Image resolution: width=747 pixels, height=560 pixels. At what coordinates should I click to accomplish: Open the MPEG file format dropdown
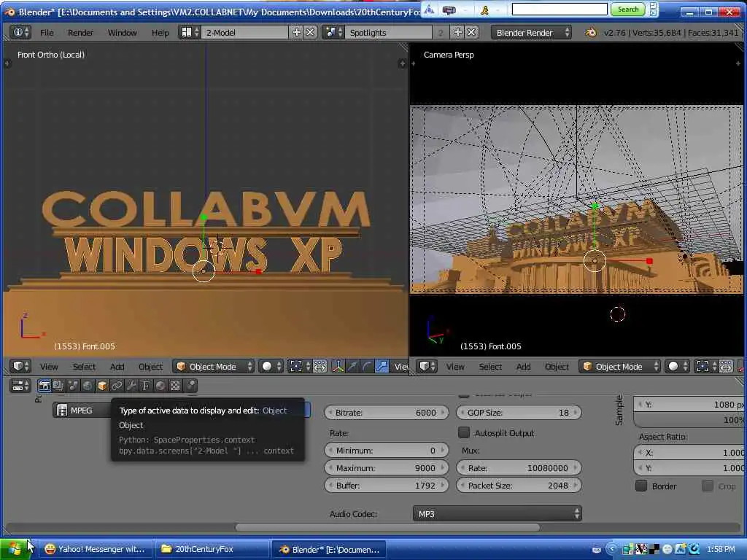[x=82, y=411]
